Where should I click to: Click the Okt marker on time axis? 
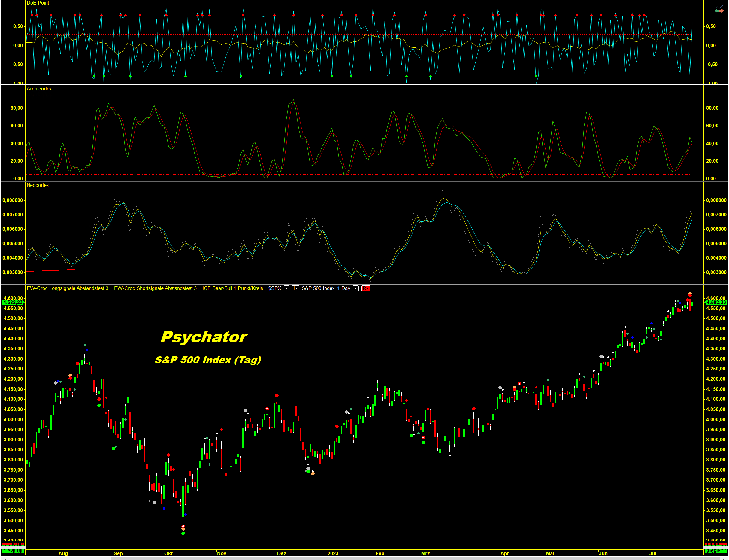[x=168, y=553]
